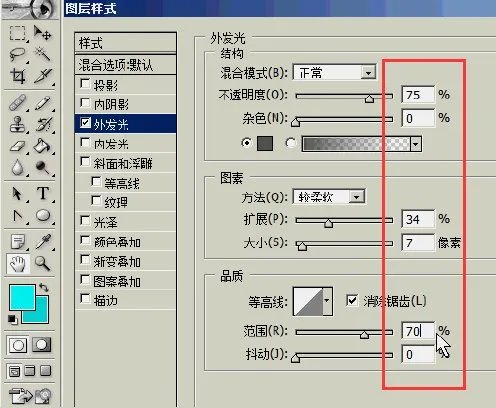This screenshot has width=496, height=408.
Task: Select the Pencil/Brush tool
Action: (x=42, y=103)
